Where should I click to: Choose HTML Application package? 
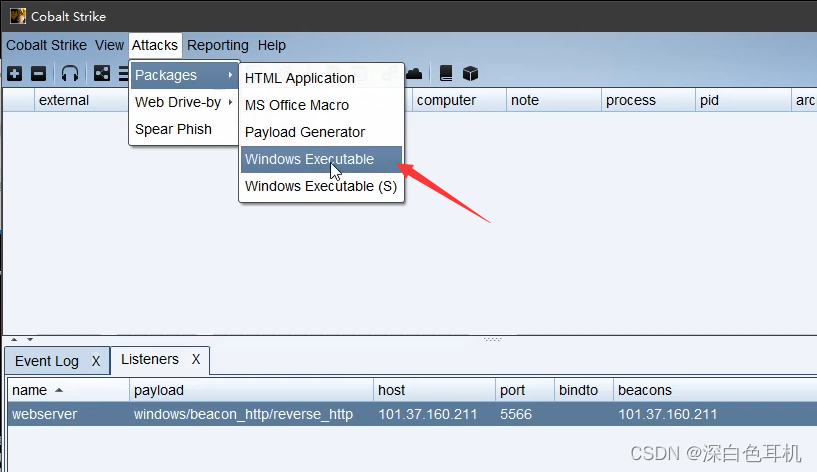(321, 78)
